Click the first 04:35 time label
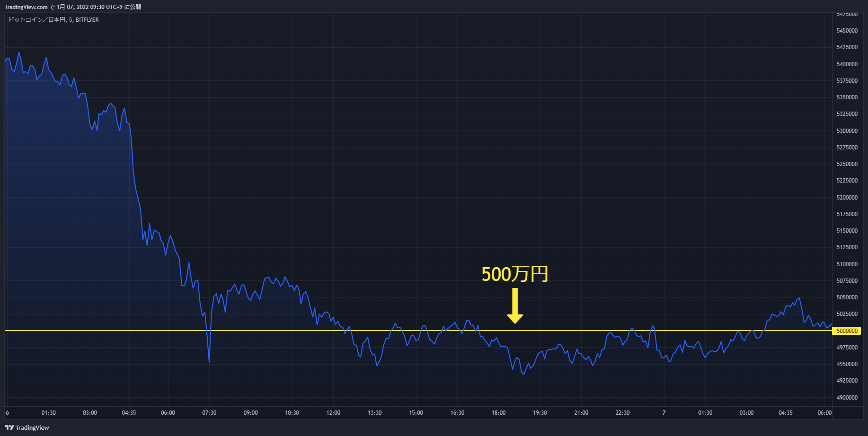868x436 pixels. [x=129, y=413]
